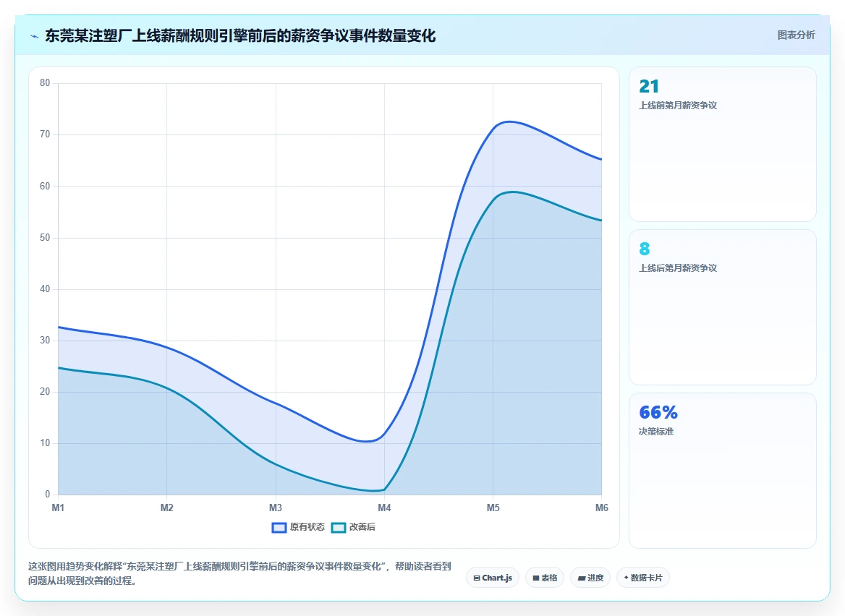
Task: Click the lightning icon beside the title
Action: click(35, 36)
